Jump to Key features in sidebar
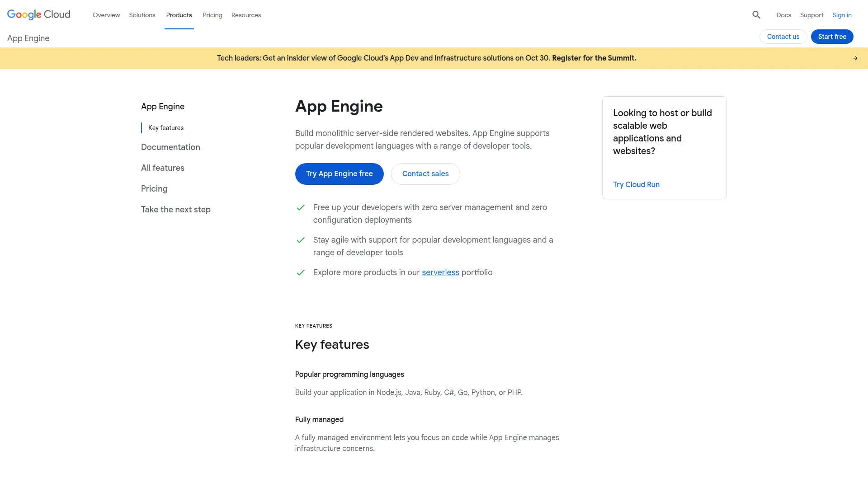Image resolution: width=868 pixels, height=488 pixels. pos(166,128)
